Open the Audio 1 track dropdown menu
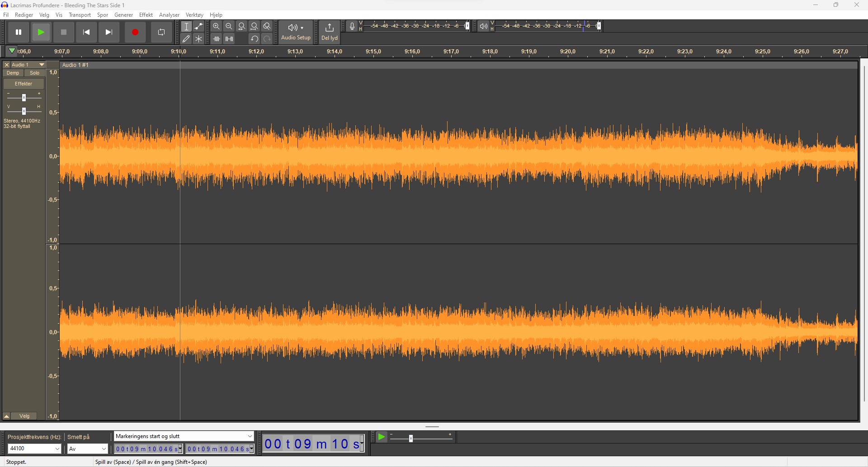868x467 pixels. click(28, 65)
